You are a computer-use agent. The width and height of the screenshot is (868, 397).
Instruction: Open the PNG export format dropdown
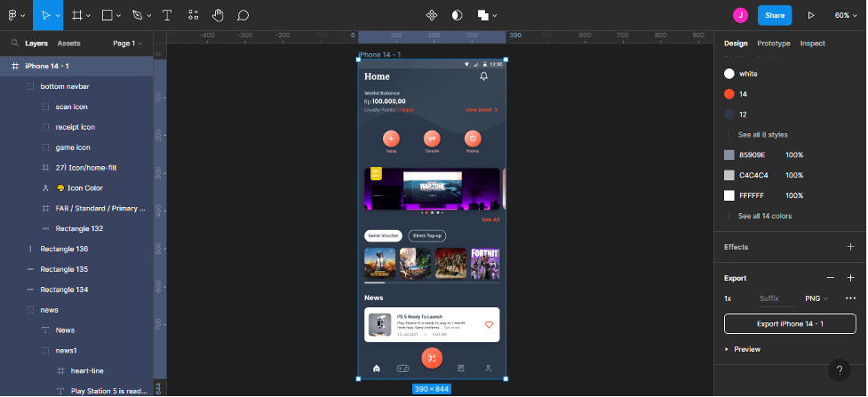816,298
